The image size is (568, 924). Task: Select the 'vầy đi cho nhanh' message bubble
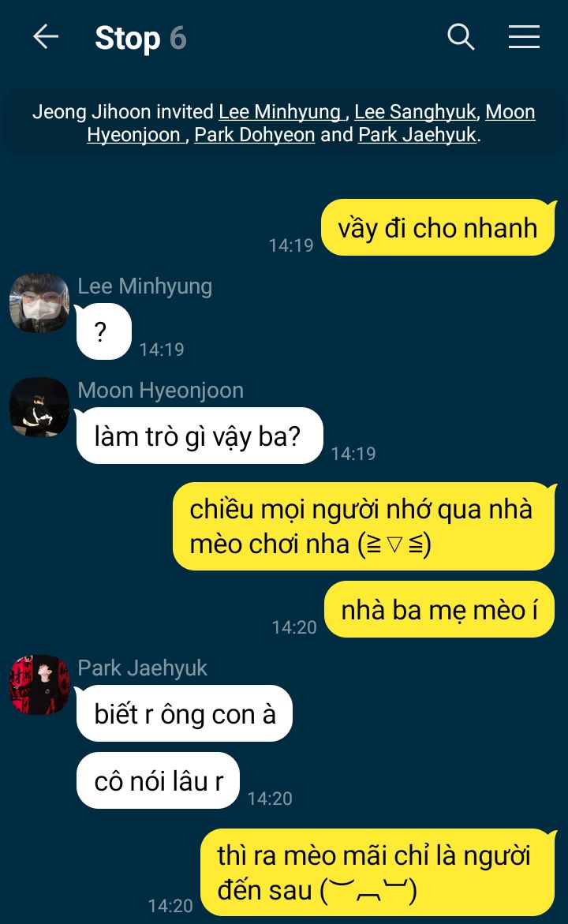(438, 227)
